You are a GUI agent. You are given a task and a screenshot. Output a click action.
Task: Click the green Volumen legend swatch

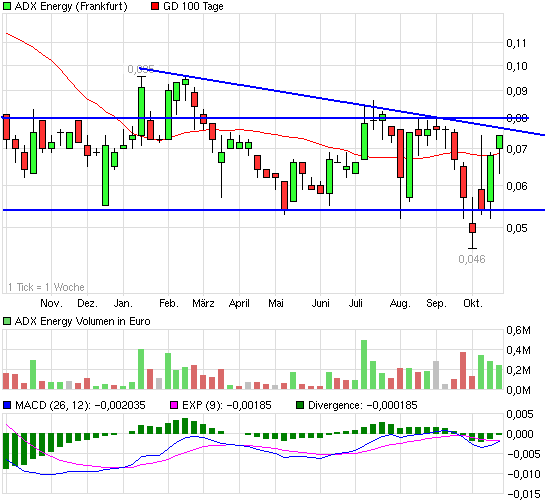tap(7, 321)
